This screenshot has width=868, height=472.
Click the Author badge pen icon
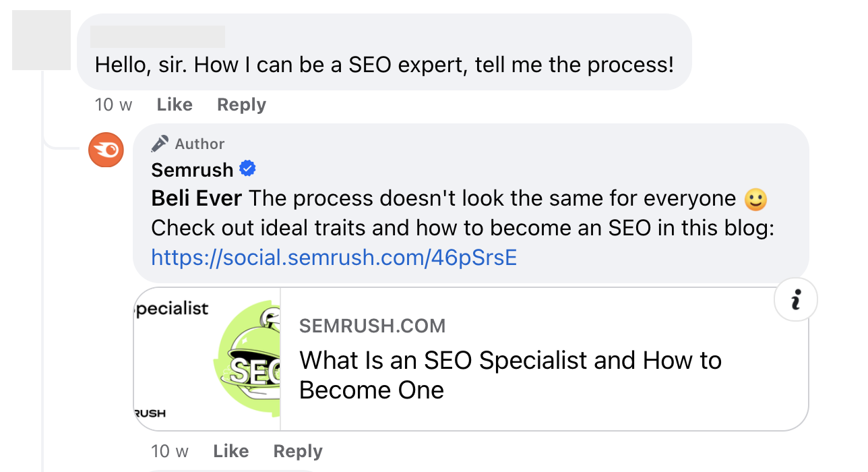click(159, 143)
